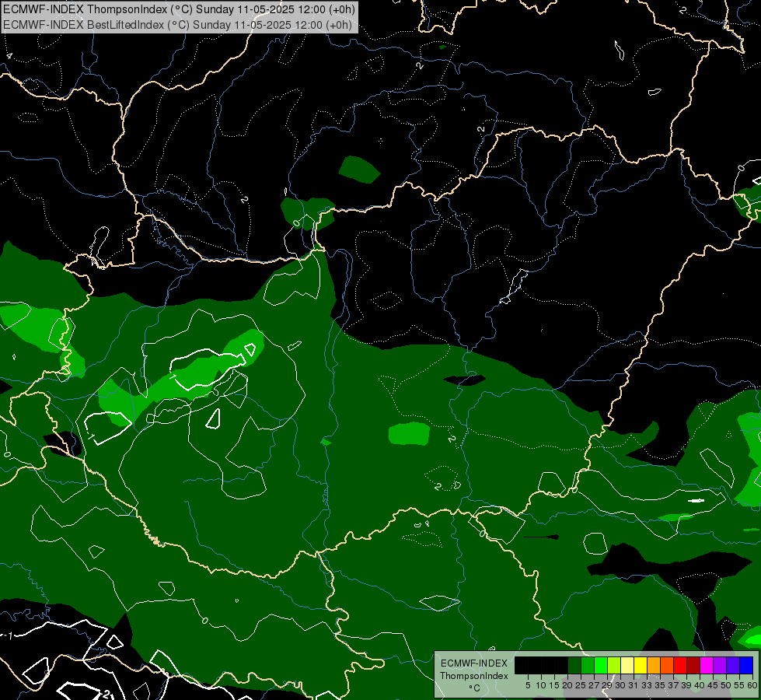Screen dimensions: 761x700
Task: Click legend scale value '50'
Action: click(x=726, y=685)
